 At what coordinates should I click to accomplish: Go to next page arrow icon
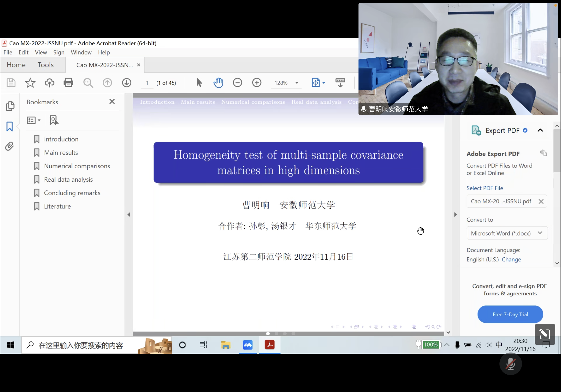point(127,82)
